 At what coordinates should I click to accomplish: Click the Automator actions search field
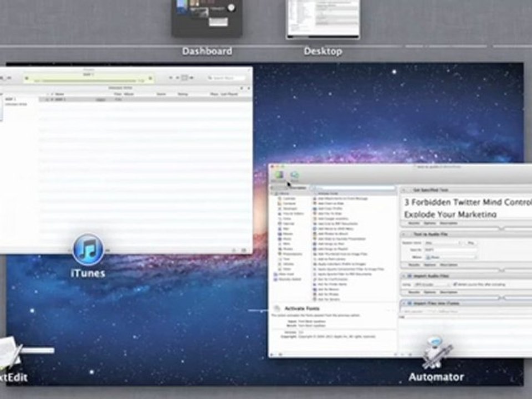[353, 188]
